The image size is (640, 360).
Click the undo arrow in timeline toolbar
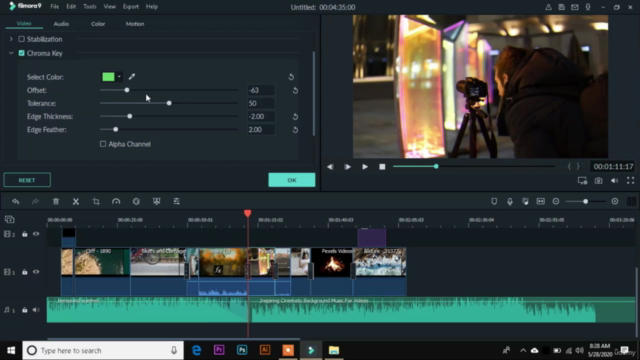[x=16, y=201]
